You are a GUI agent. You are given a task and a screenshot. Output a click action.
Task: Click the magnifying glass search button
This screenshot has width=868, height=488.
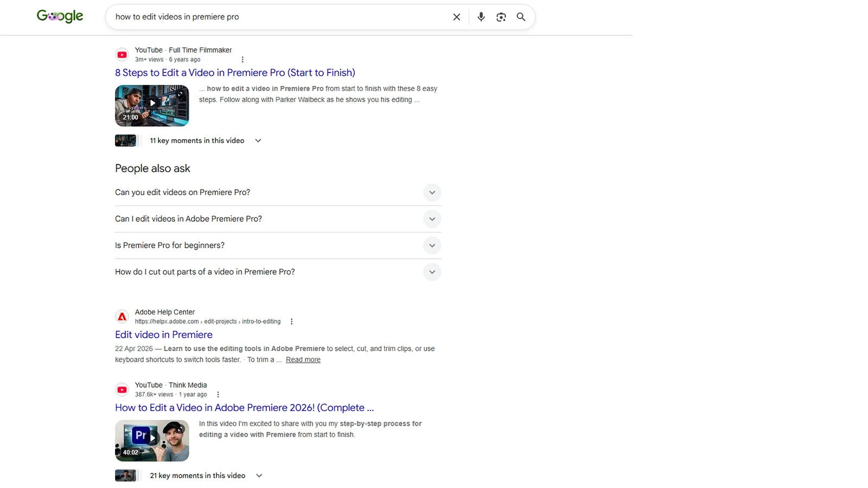pos(521,17)
